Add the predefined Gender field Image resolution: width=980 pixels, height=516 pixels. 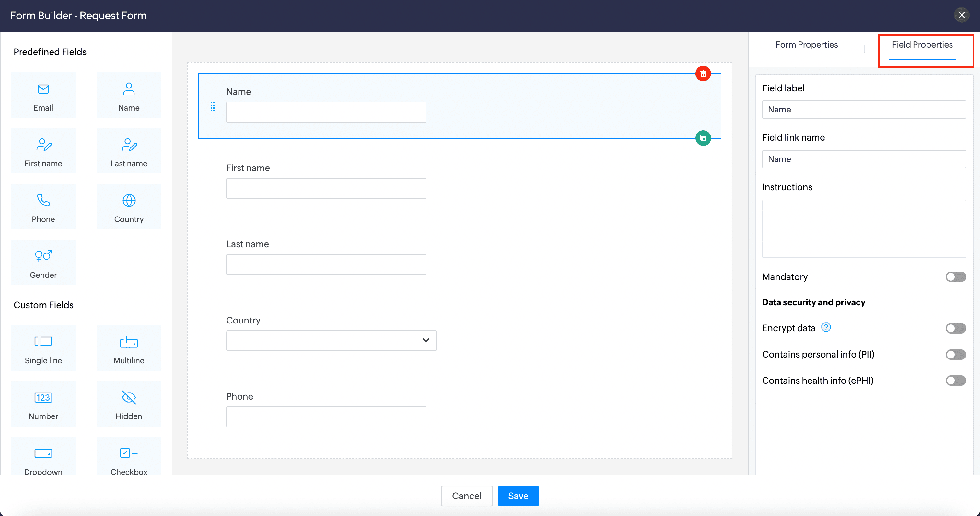[43, 263]
